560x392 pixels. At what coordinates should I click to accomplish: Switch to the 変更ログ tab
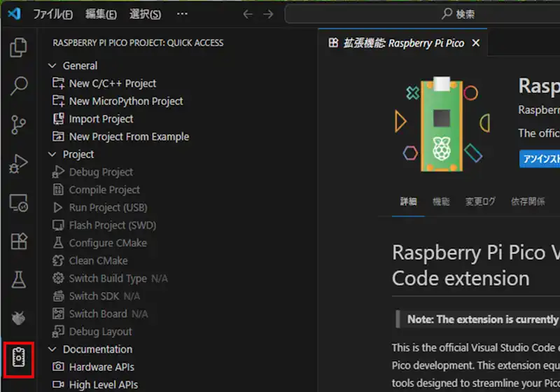[480, 202]
